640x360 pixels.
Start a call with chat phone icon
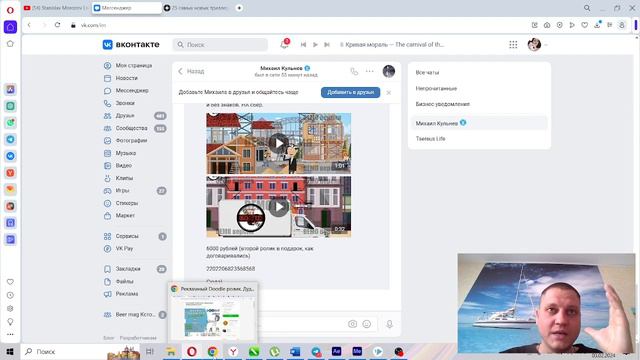[x=354, y=71]
